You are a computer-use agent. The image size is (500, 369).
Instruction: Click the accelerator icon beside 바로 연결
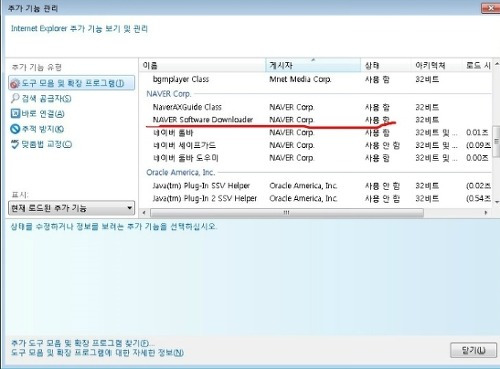(x=15, y=114)
